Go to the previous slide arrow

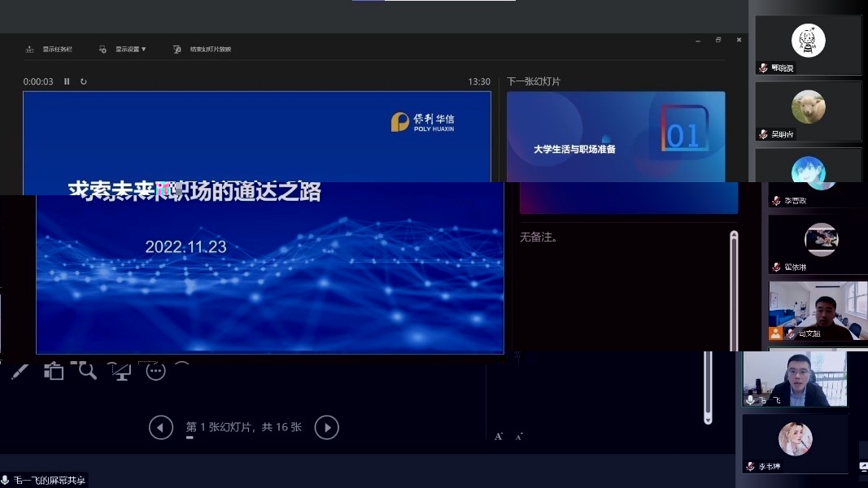(x=161, y=427)
